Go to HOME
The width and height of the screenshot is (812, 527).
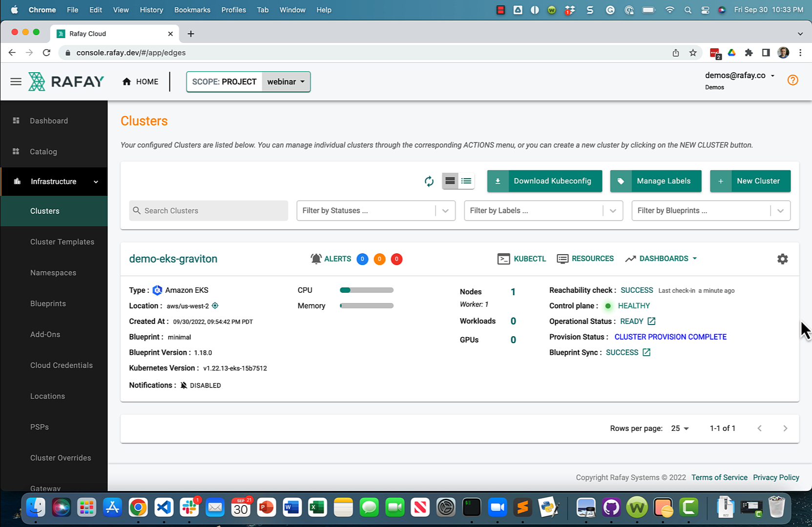pyautogui.click(x=140, y=81)
